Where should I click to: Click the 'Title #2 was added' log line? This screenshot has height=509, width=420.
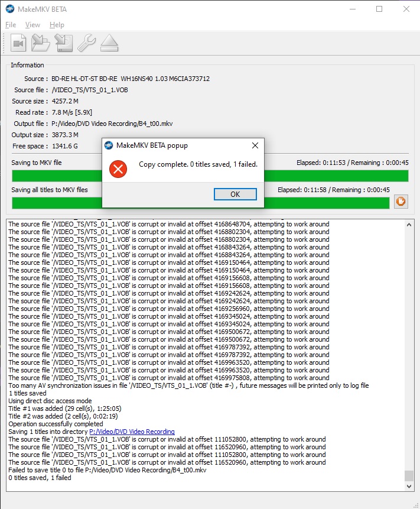[63, 416]
